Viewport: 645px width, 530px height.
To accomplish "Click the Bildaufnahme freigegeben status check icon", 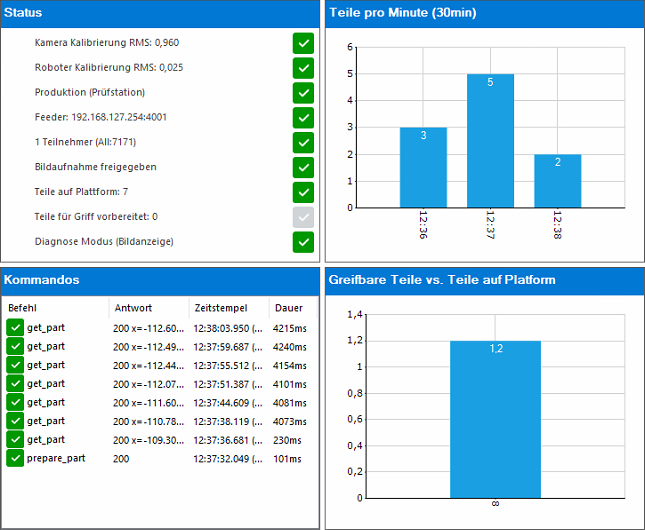I will 303,167.
